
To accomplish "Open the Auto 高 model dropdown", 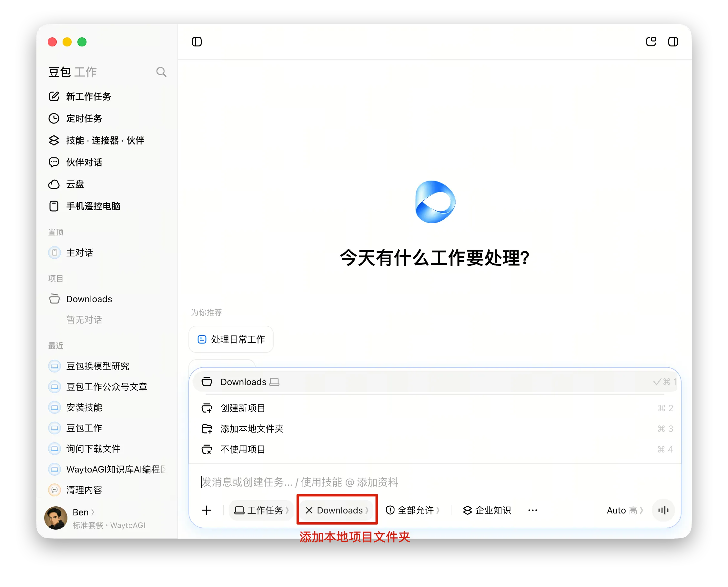I will [x=624, y=510].
